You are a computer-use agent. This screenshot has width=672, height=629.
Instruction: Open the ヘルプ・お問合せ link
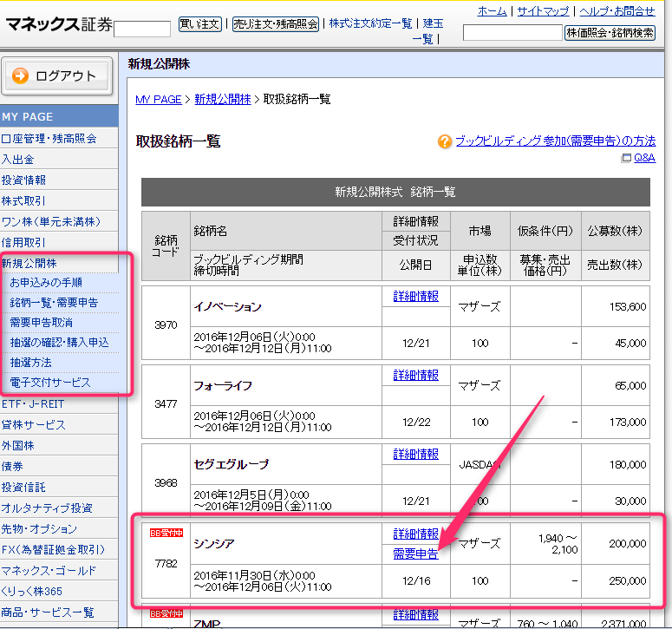[617, 11]
